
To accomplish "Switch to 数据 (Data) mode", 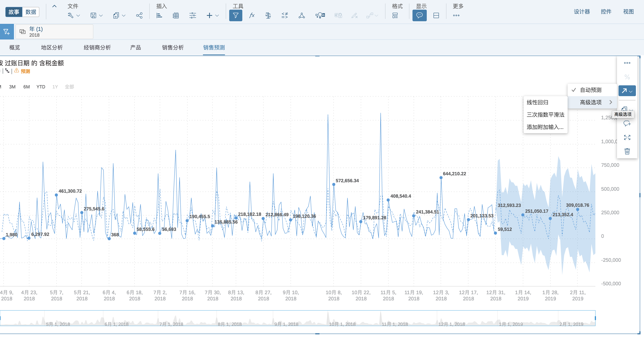I will [x=31, y=12].
